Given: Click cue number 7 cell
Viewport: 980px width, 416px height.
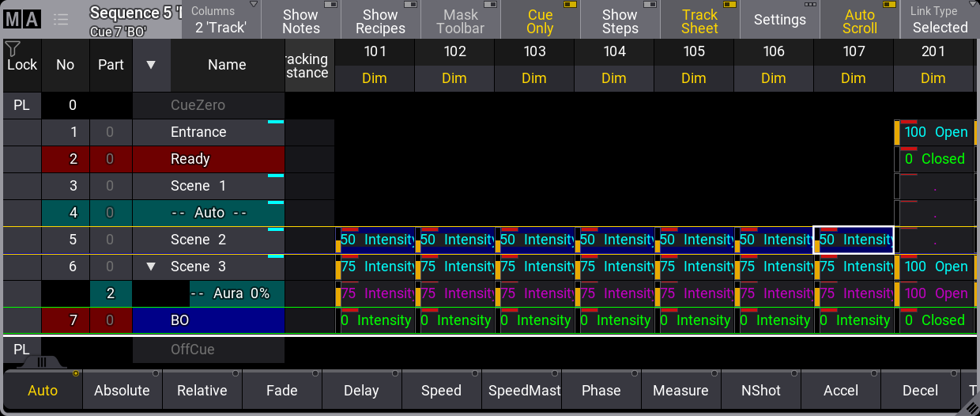Looking at the screenshot, I should pos(65,320).
